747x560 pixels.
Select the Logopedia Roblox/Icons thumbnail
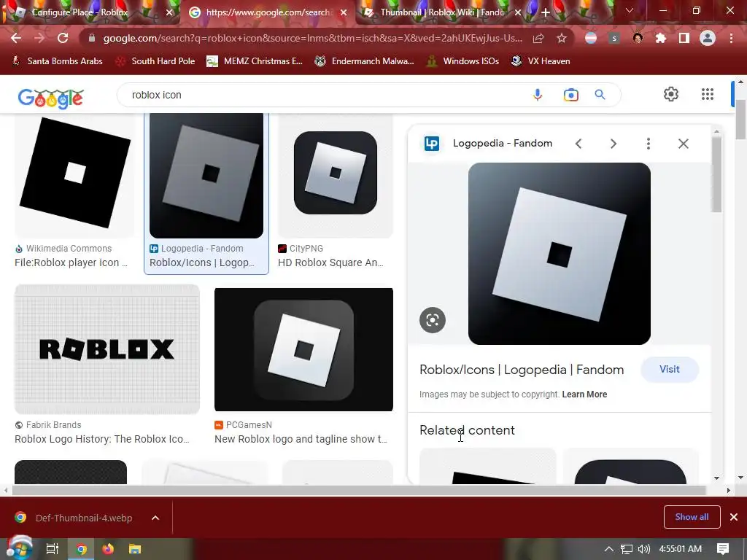pyautogui.click(x=206, y=175)
